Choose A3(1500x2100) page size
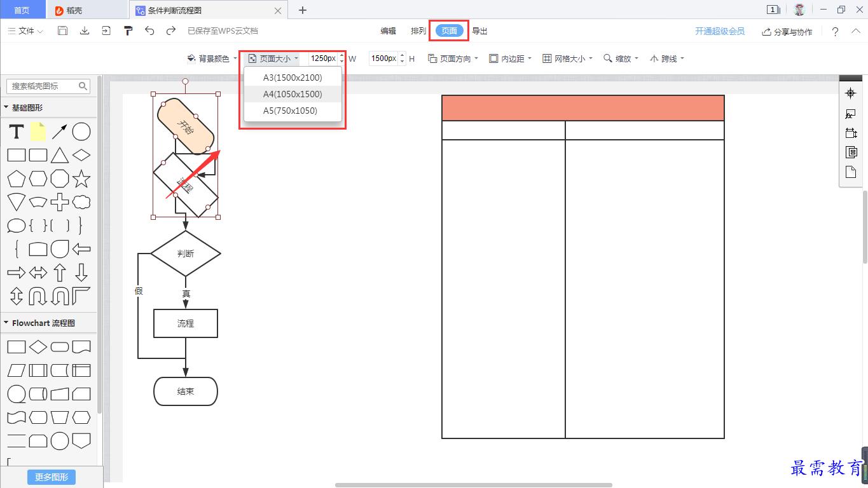The image size is (868, 488). 293,78
